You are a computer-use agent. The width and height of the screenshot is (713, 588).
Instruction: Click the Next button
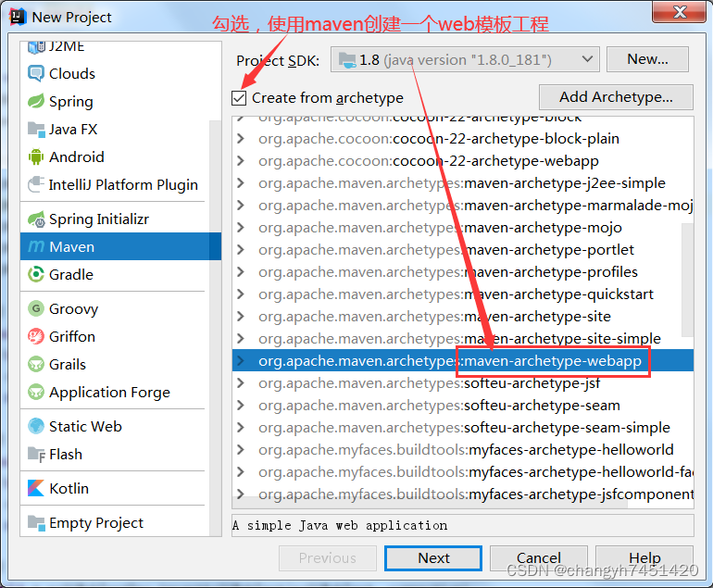point(433,558)
